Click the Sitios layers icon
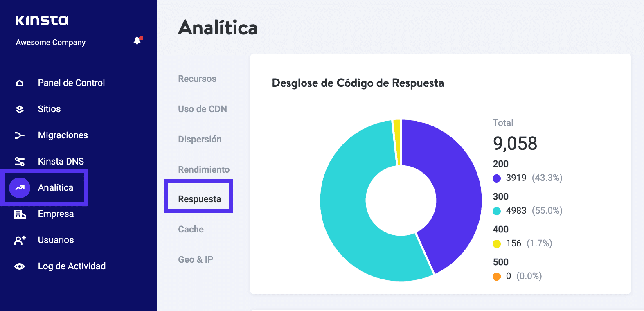644x311 pixels. 20,109
